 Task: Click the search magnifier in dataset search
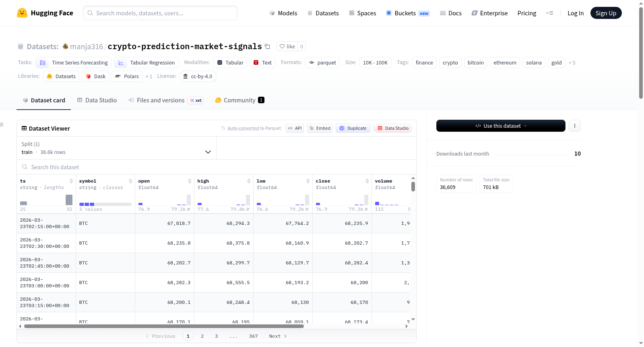[x=25, y=167]
